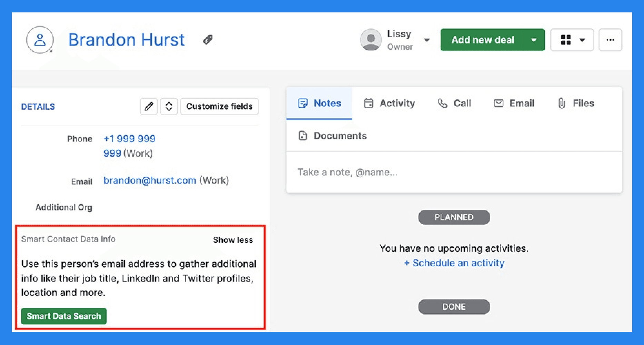
Task: Click the PLANNED section pill
Action: coord(454,217)
